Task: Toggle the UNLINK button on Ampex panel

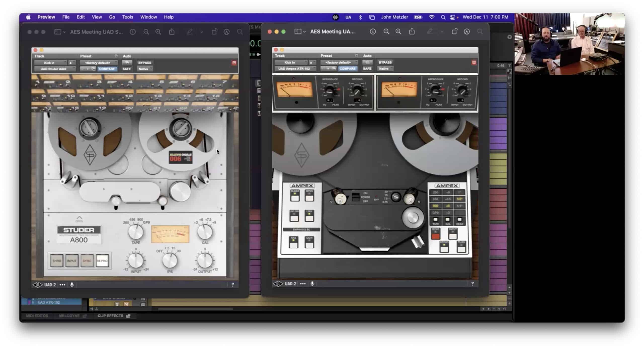Action: (x=294, y=215)
